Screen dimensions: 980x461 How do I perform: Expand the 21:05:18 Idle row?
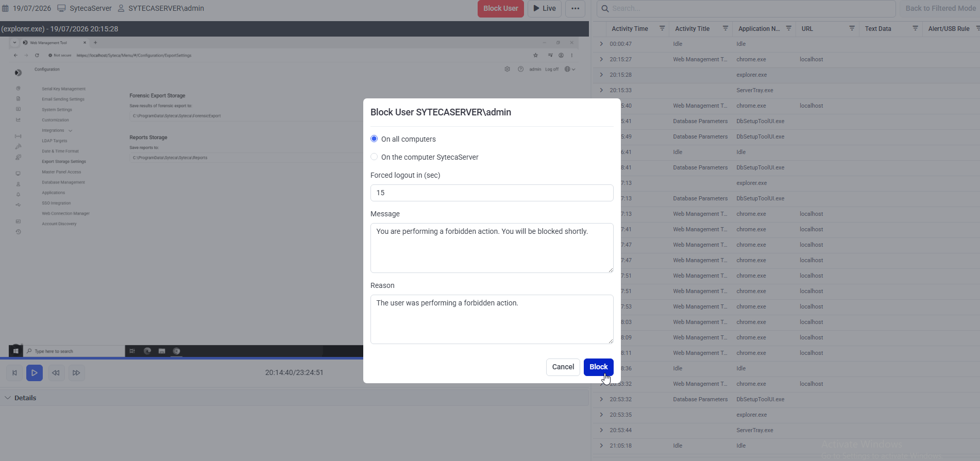coord(601,446)
